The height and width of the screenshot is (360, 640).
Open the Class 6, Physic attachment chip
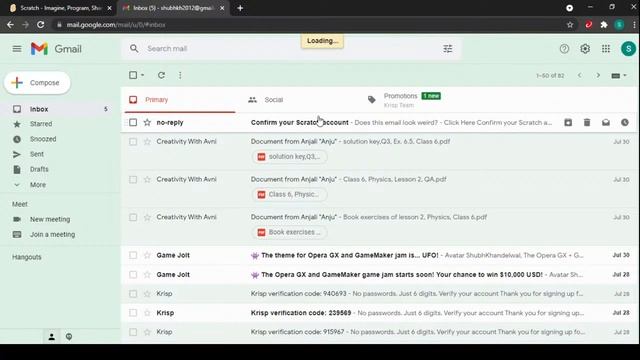tap(289, 195)
